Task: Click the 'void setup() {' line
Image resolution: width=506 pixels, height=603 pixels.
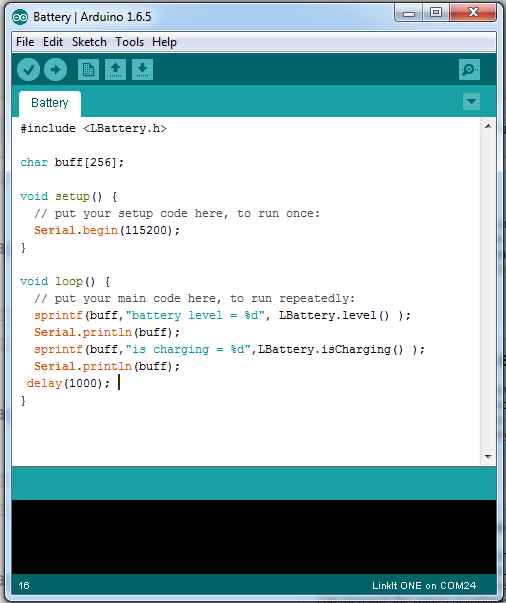Action: (68, 196)
